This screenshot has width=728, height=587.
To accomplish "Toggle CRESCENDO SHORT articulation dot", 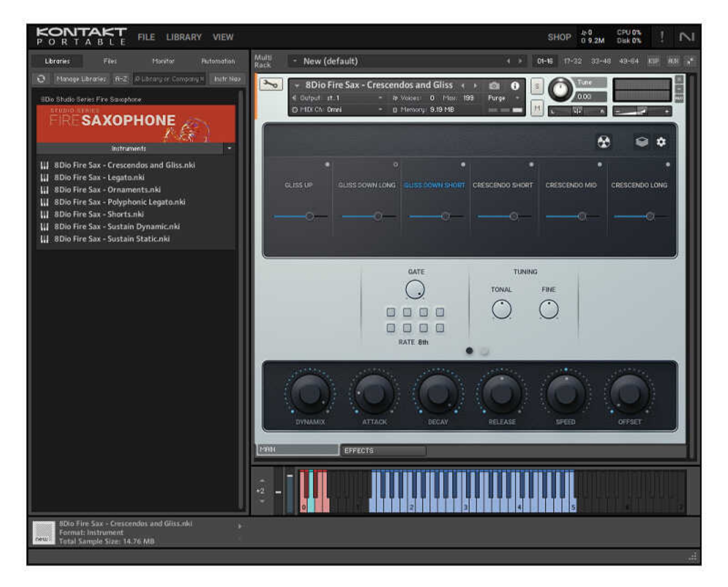I will click(x=531, y=164).
